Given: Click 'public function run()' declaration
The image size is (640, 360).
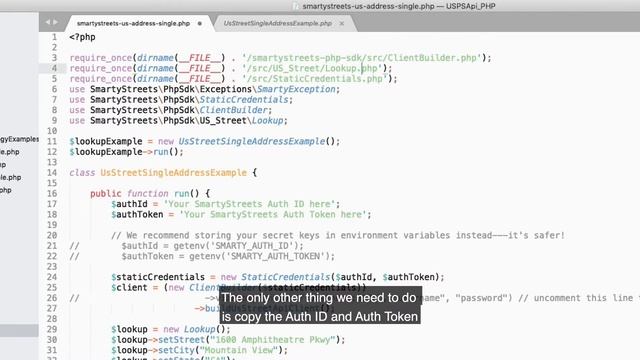Looking at the screenshot, I should 145,193.
